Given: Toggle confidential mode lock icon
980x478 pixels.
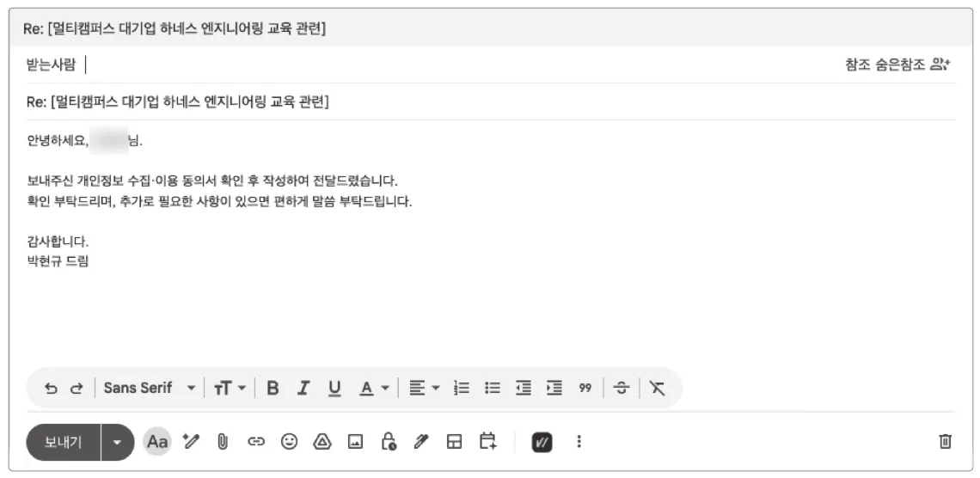Looking at the screenshot, I should (x=388, y=442).
